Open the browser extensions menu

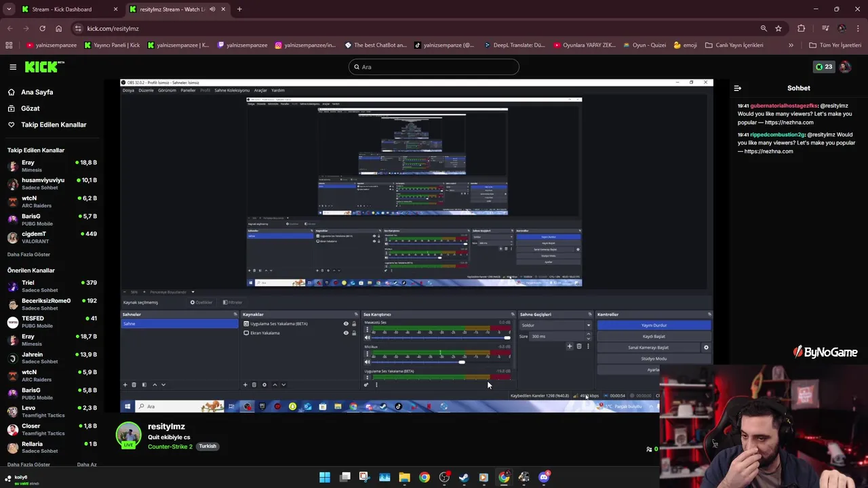[x=802, y=28]
